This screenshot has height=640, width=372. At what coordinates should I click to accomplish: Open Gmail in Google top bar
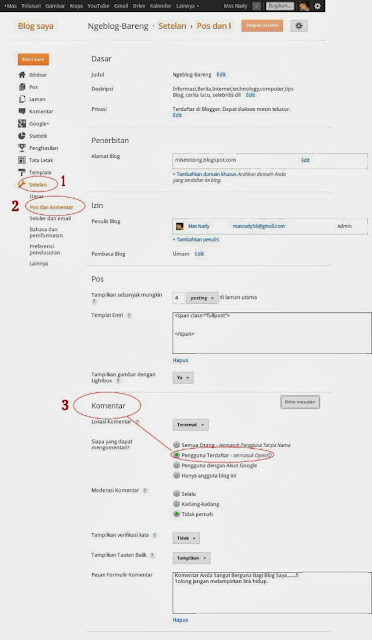pos(121,6)
